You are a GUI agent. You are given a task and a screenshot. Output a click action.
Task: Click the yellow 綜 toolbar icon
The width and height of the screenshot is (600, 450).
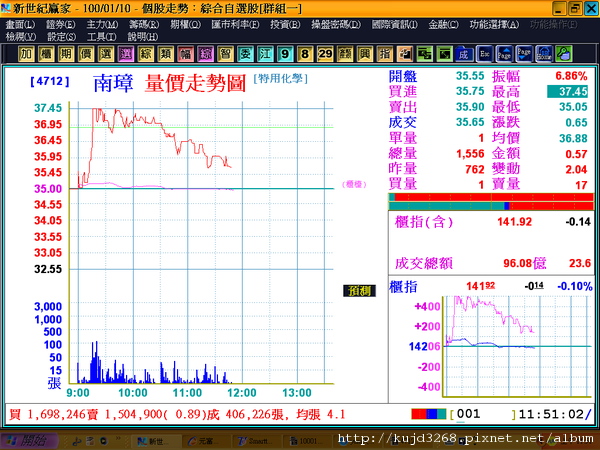[x=145, y=54]
